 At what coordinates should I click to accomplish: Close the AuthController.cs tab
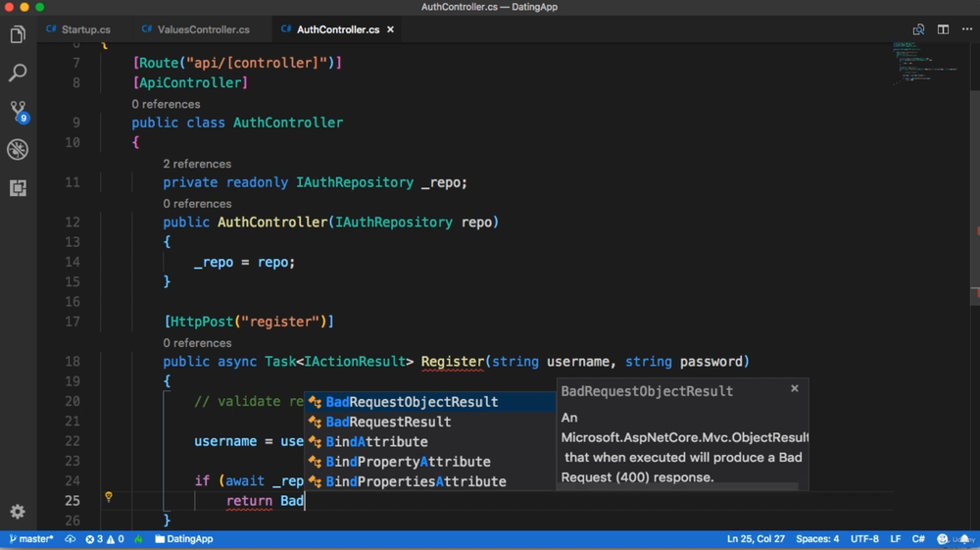click(391, 29)
